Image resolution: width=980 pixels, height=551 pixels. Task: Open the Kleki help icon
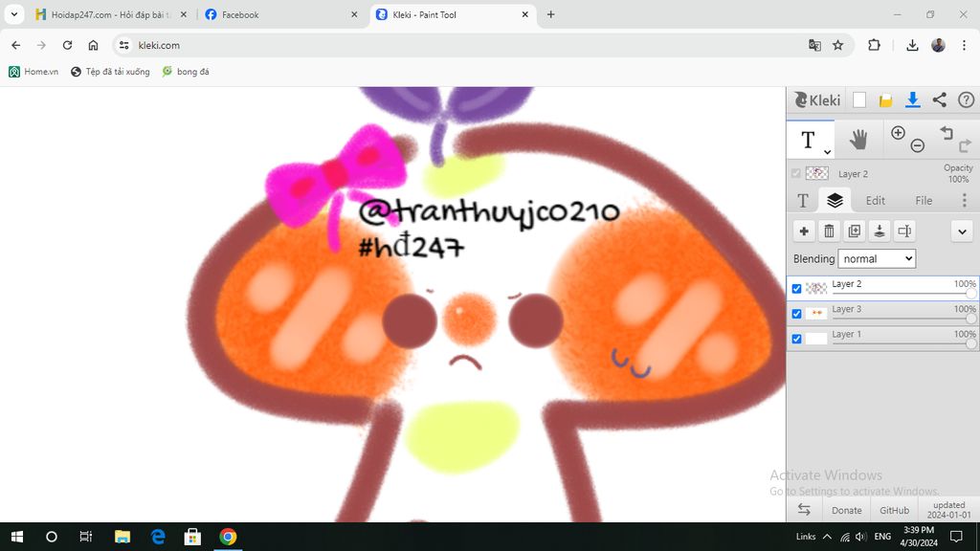click(x=966, y=99)
